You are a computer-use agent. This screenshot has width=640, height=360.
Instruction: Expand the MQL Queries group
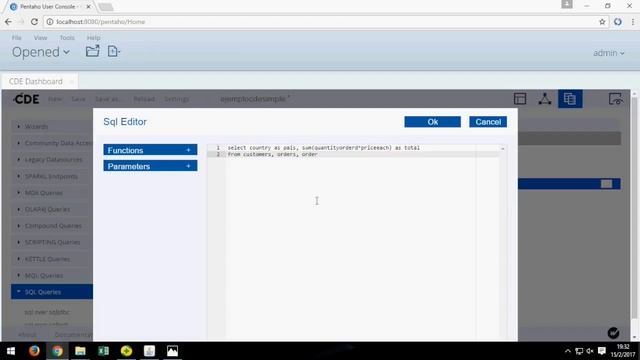52,276
